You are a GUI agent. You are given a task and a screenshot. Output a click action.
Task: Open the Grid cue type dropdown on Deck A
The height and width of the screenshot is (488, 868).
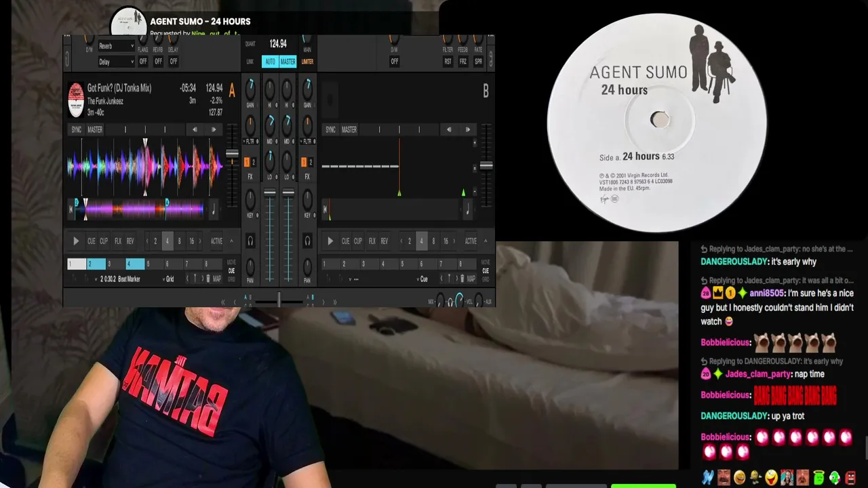point(168,279)
